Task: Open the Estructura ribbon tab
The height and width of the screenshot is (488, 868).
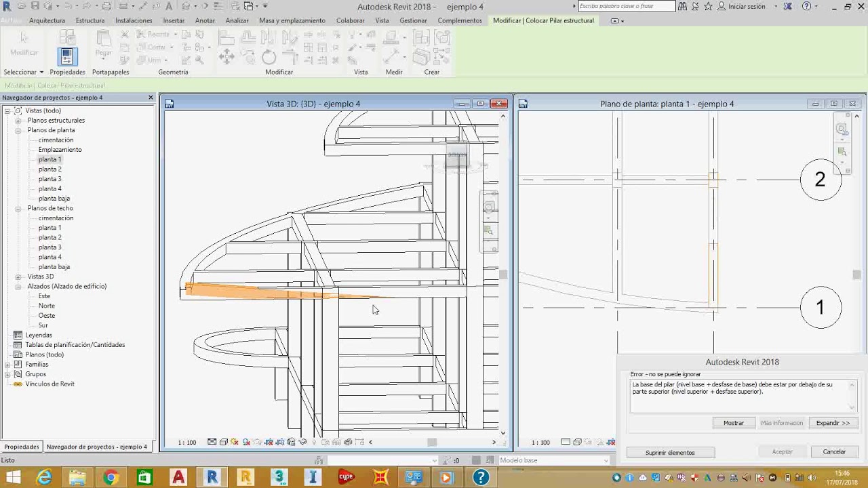Action: (90, 20)
